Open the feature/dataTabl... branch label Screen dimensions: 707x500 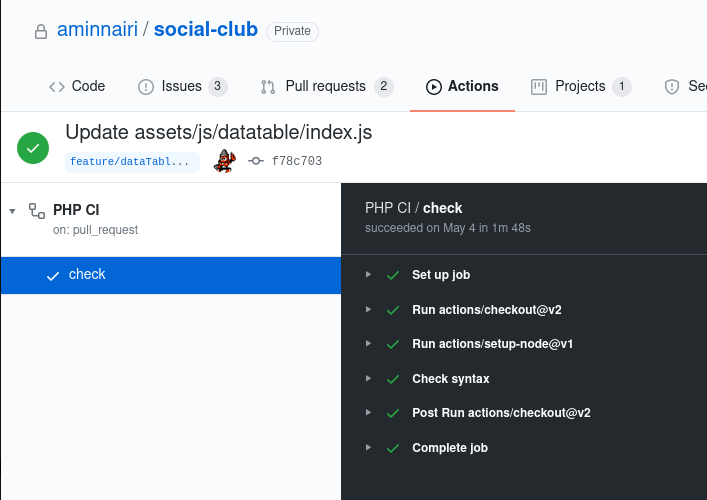tap(132, 162)
